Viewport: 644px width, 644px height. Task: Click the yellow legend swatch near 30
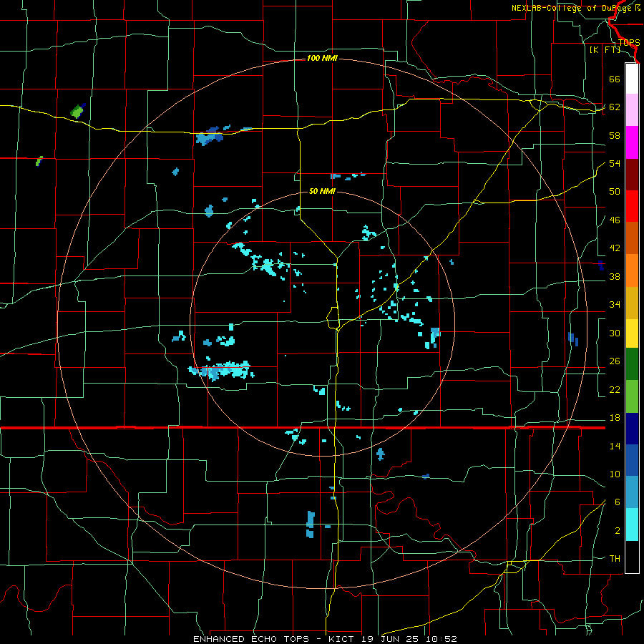632,333
